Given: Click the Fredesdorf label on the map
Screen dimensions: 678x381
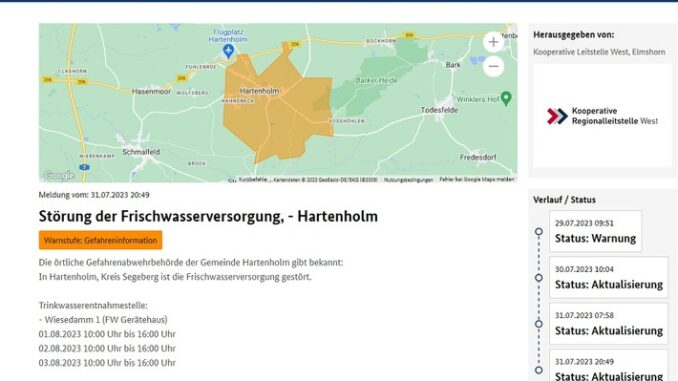Looking at the screenshot, I should coord(478,157).
